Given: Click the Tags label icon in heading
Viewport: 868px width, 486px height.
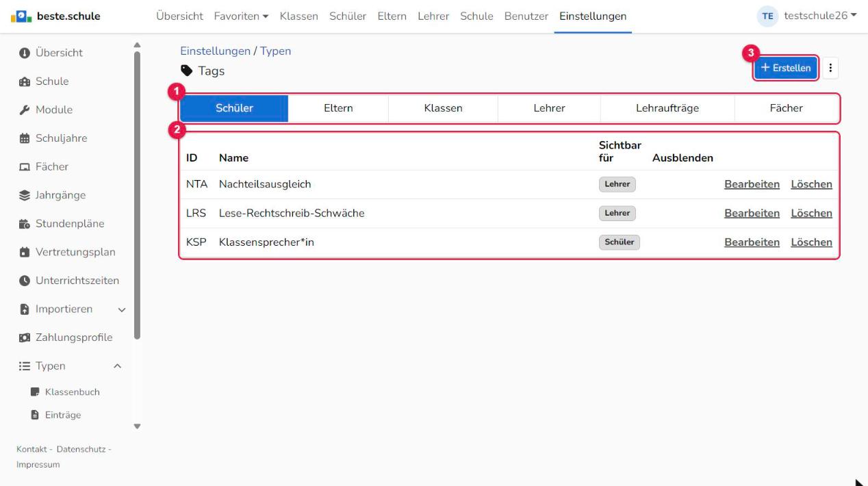Looking at the screenshot, I should coord(186,71).
